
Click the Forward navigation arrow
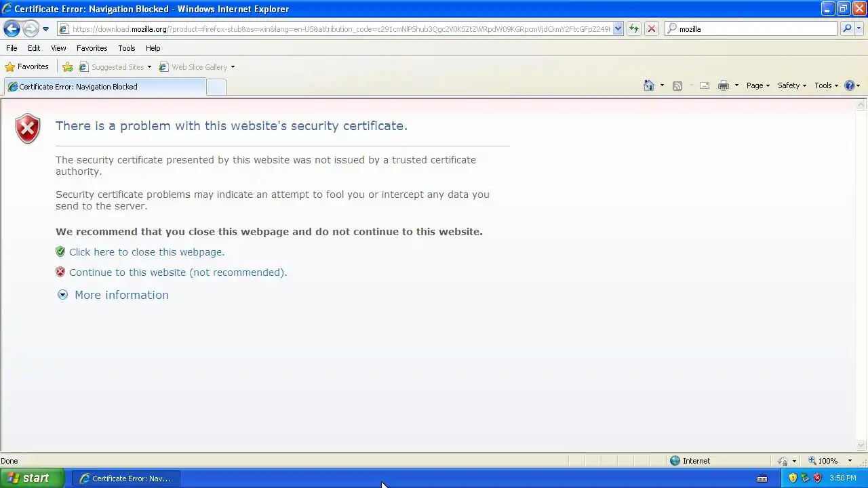click(31, 28)
